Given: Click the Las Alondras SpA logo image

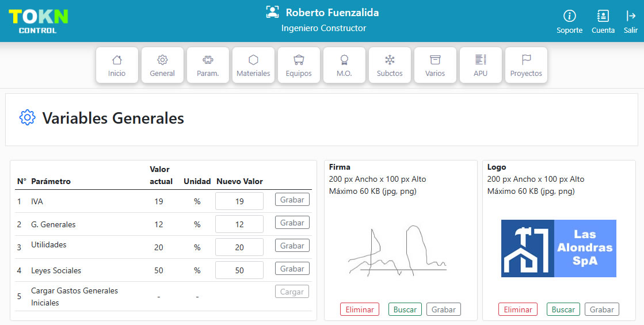Looking at the screenshot, I should pyautogui.click(x=558, y=248).
